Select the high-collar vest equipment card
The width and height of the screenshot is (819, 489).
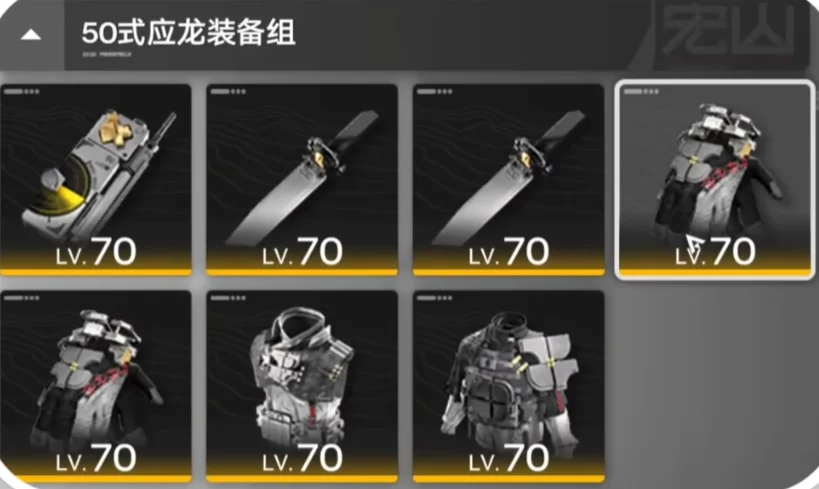coord(302,386)
